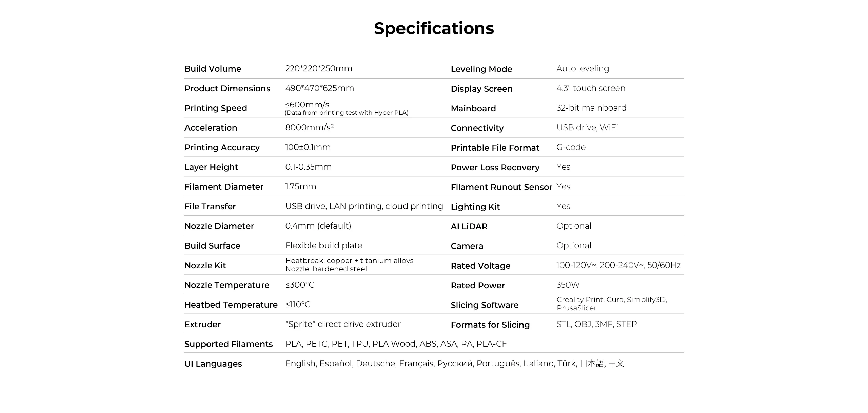Viewport: 868px width, 413px height.
Task: Select the Connectivity USB drive, WiFi value
Action: 587,127
